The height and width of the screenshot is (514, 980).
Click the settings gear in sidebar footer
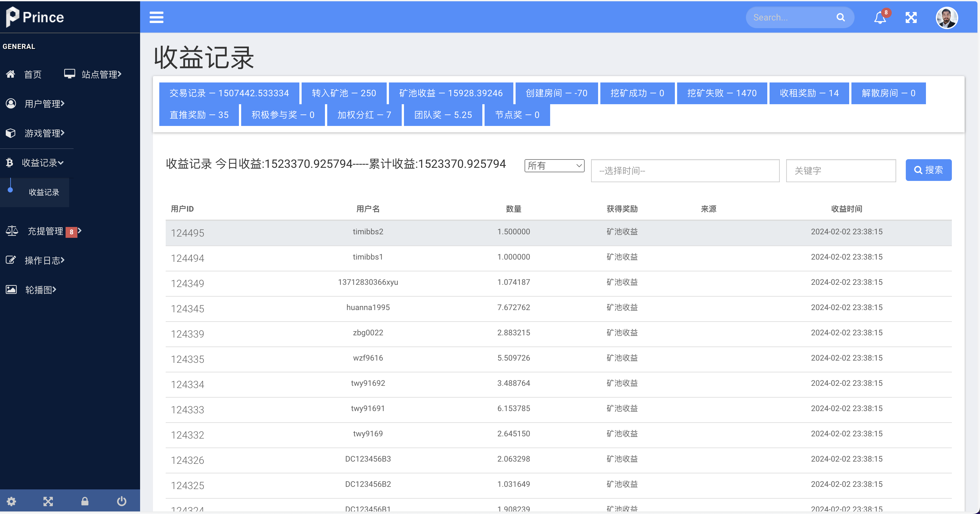12,501
